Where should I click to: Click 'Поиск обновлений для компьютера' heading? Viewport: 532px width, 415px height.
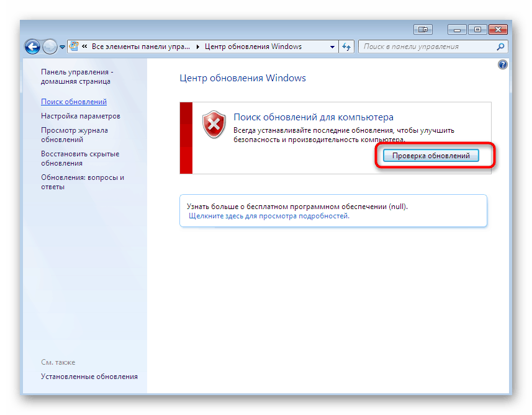click(313, 117)
